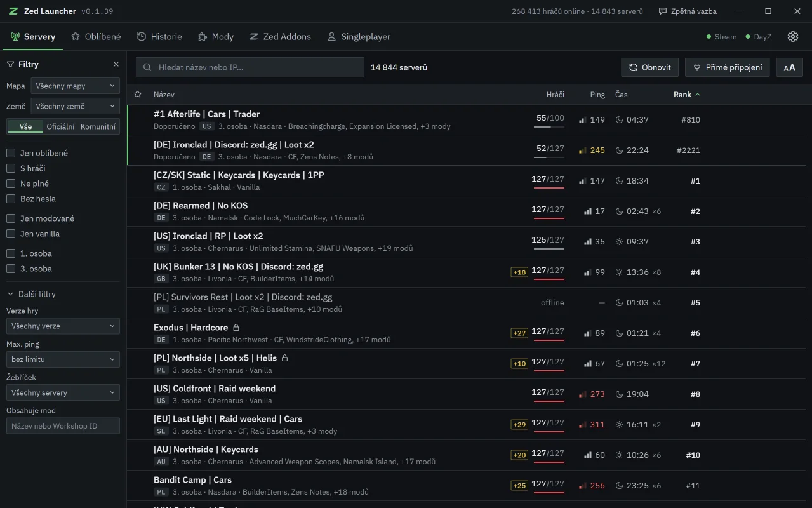Click the +20 queue badge on AU Northside
Viewport: 812px width, 508px height.
coord(519,455)
